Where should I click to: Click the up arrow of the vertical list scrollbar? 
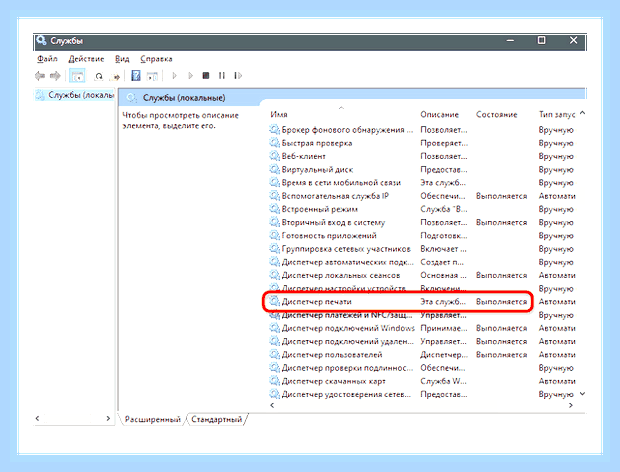[x=582, y=113]
